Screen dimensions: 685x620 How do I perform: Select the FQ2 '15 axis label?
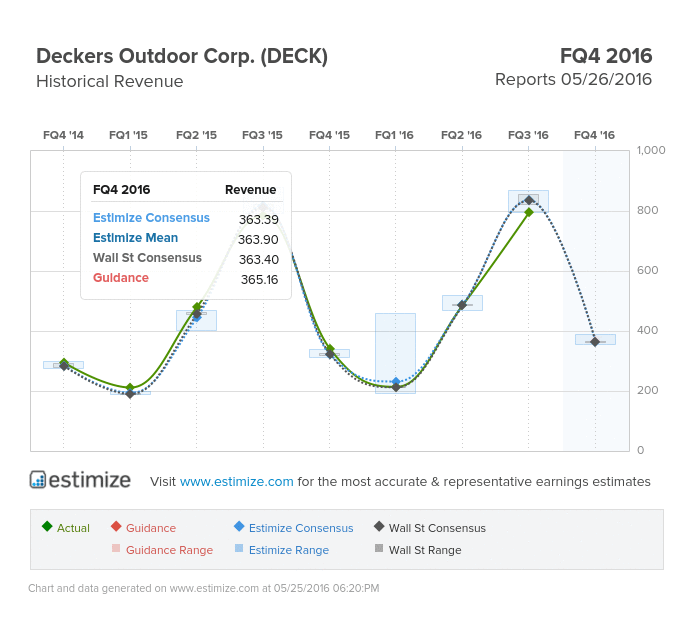click(x=196, y=135)
